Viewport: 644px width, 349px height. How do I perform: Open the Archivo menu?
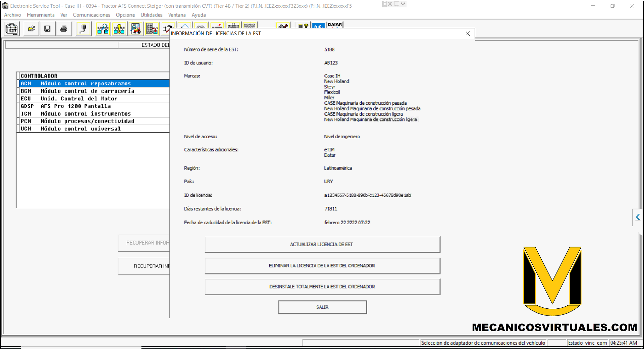click(x=12, y=15)
